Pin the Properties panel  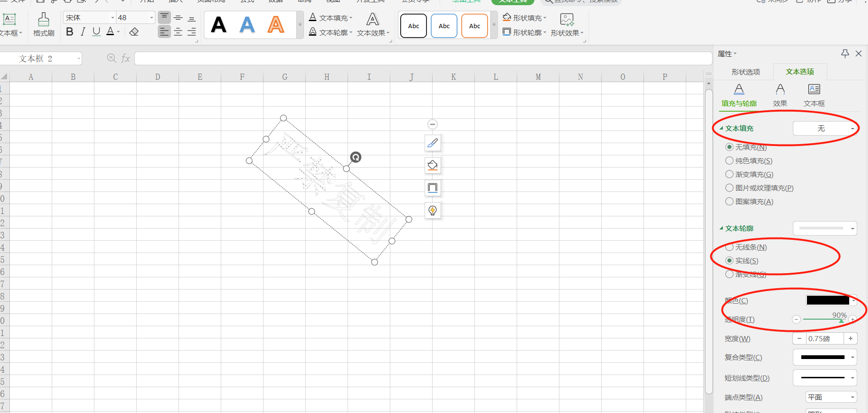pos(845,54)
